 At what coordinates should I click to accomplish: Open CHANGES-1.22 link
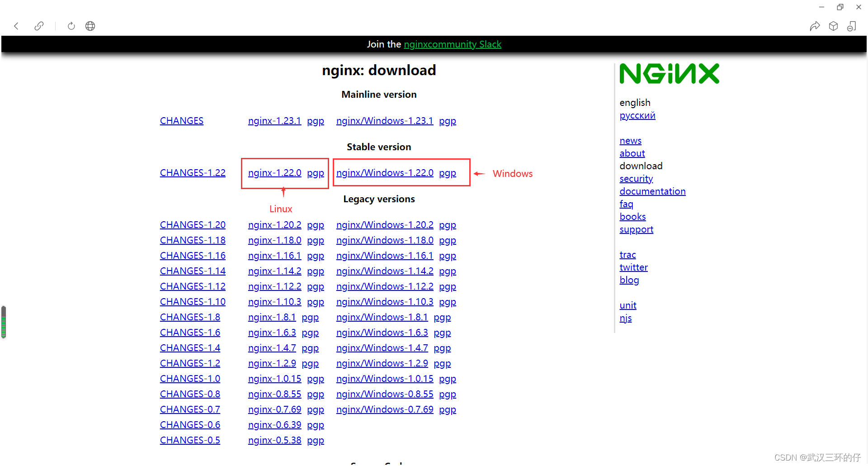click(193, 173)
